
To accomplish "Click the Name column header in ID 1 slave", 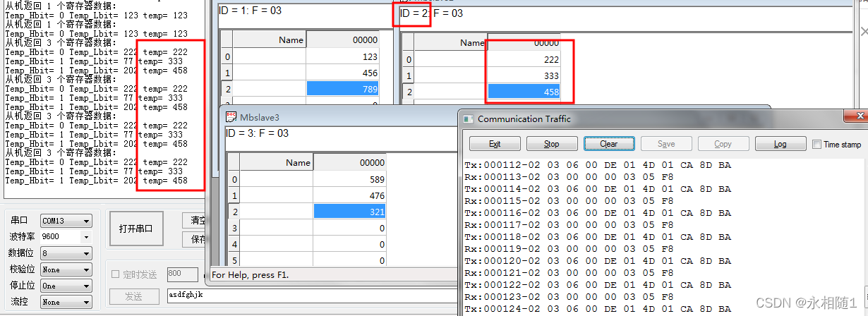I will click(270, 39).
